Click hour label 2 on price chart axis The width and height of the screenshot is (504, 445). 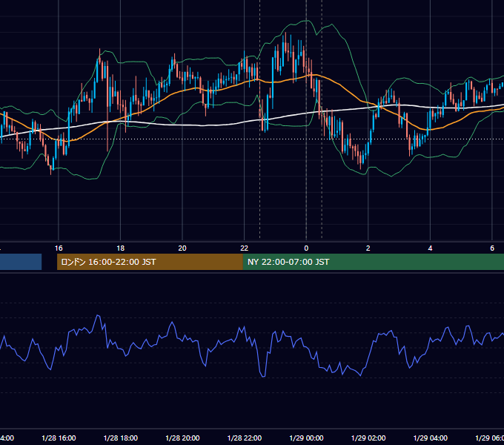[x=368, y=248]
